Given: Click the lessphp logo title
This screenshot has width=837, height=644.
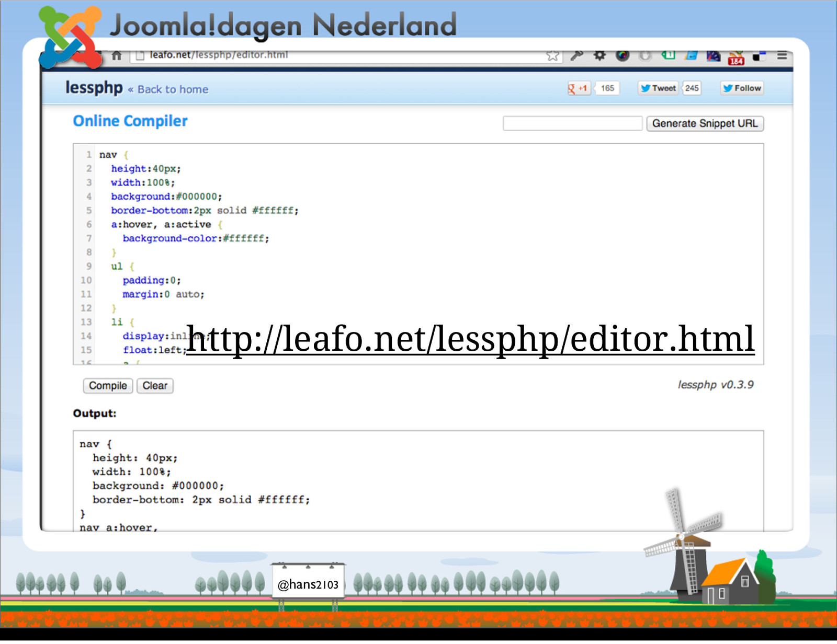Looking at the screenshot, I should click(x=94, y=88).
